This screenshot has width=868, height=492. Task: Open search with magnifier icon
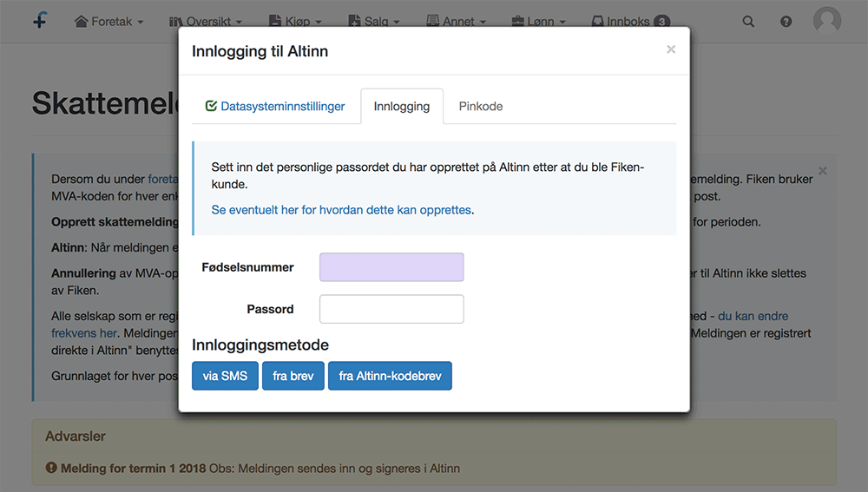748,22
